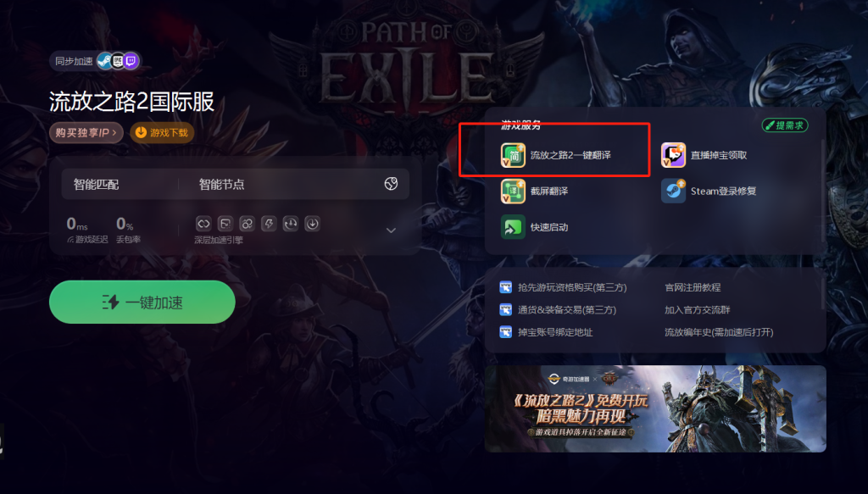Expand the 深层加速引擎 chevron arrow
The width and height of the screenshot is (868, 494).
(x=391, y=230)
